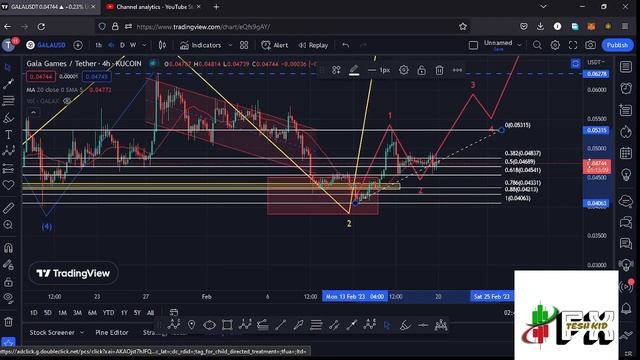Open quick search magnifier in top bar
This screenshot has height=360, width=640.
pos(537,45)
